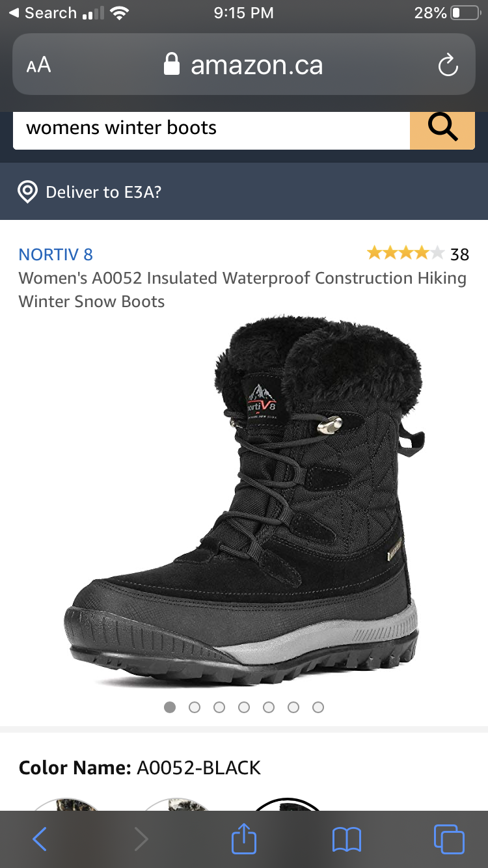
Task: Focus the womens winter boots search field
Action: 211,128
